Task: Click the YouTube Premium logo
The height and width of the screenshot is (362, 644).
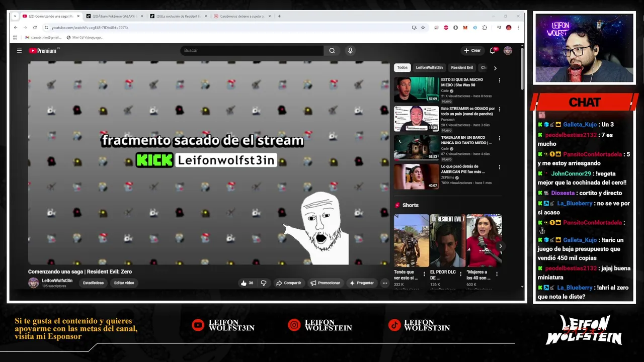Action: point(44,50)
